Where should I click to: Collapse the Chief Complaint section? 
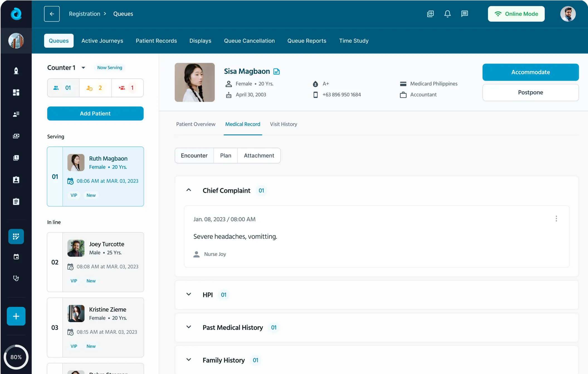click(x=189, y=190)
